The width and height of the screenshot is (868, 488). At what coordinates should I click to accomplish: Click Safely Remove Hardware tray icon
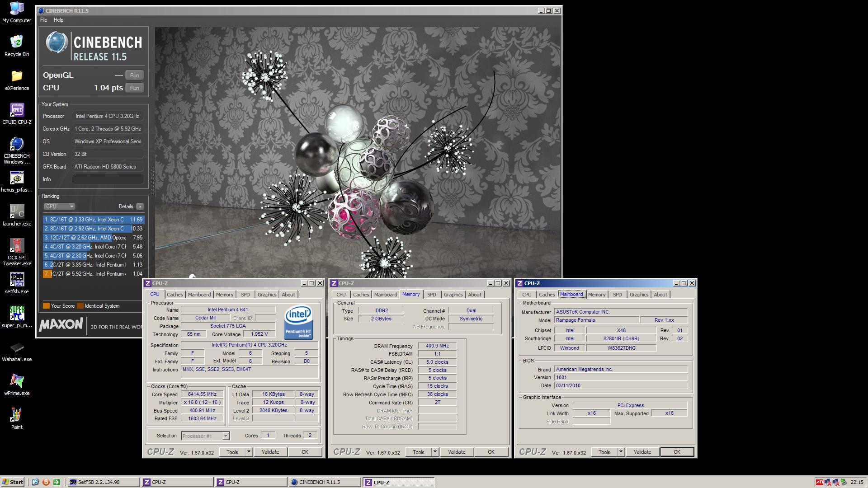[844, 482]
